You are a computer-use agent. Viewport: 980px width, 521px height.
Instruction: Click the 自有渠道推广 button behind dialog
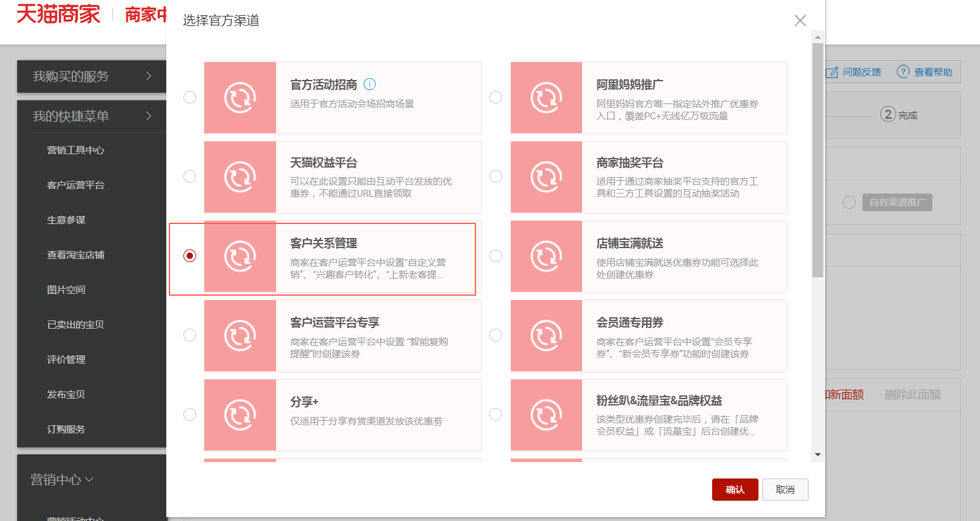pyautogui.click(x=897, y=202)
